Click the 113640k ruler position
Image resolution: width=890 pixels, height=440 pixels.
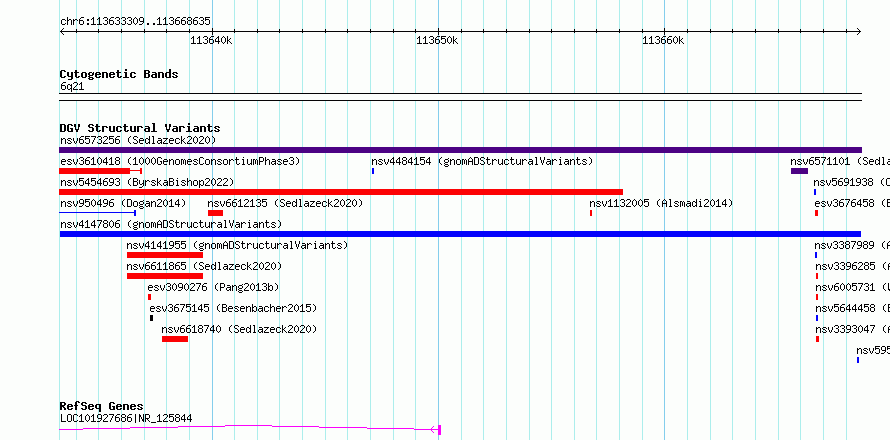(211, 41)
